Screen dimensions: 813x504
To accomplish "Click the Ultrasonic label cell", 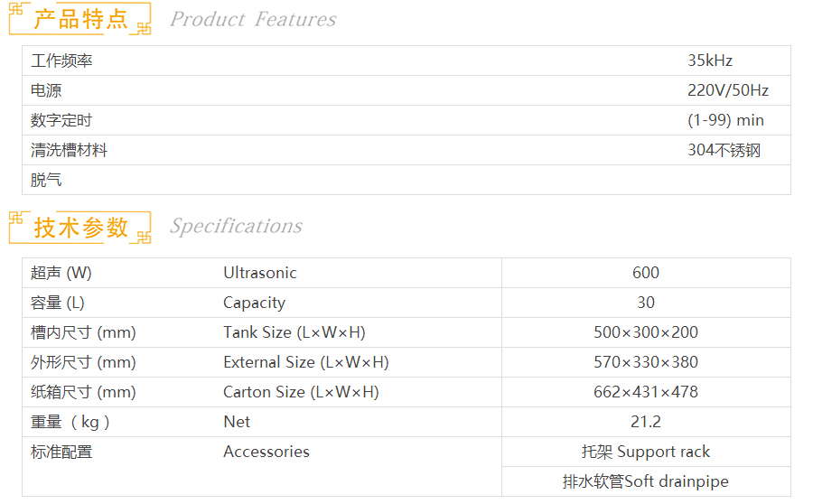I will click(260, 273).
